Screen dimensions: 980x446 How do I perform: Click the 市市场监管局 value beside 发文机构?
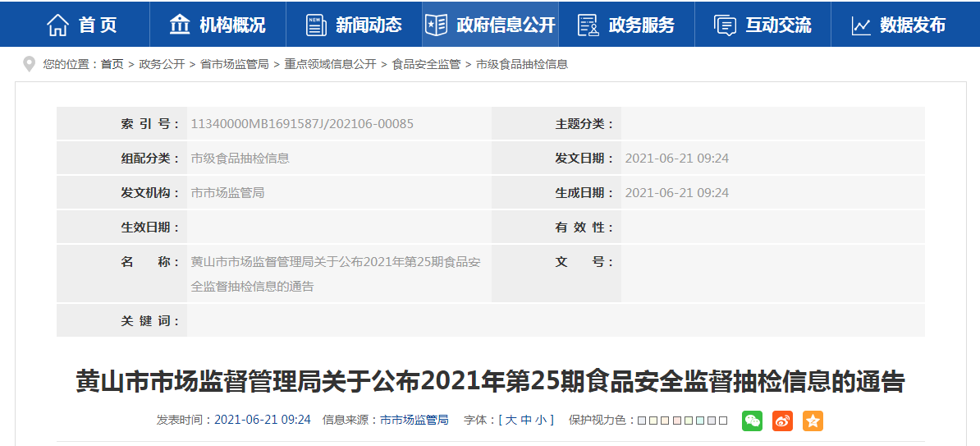227,193
